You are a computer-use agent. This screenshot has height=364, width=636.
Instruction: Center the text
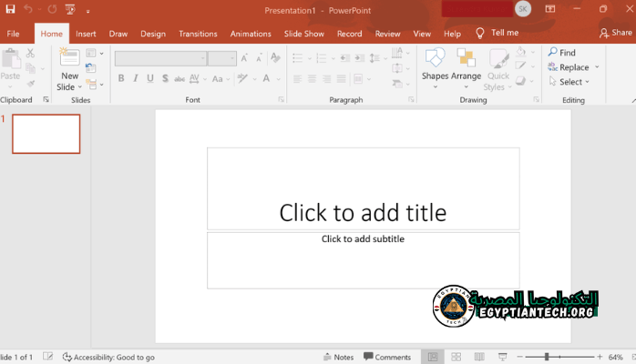click(x=312, y=79)
